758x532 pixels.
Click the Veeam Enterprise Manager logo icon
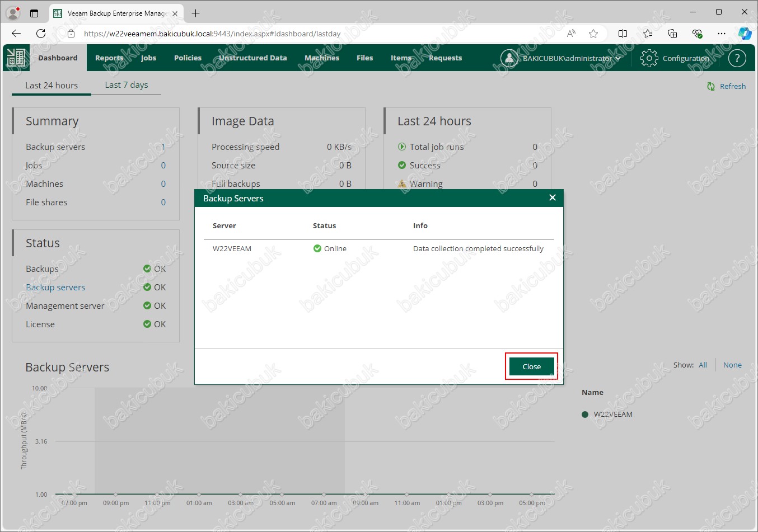(16, 58)
